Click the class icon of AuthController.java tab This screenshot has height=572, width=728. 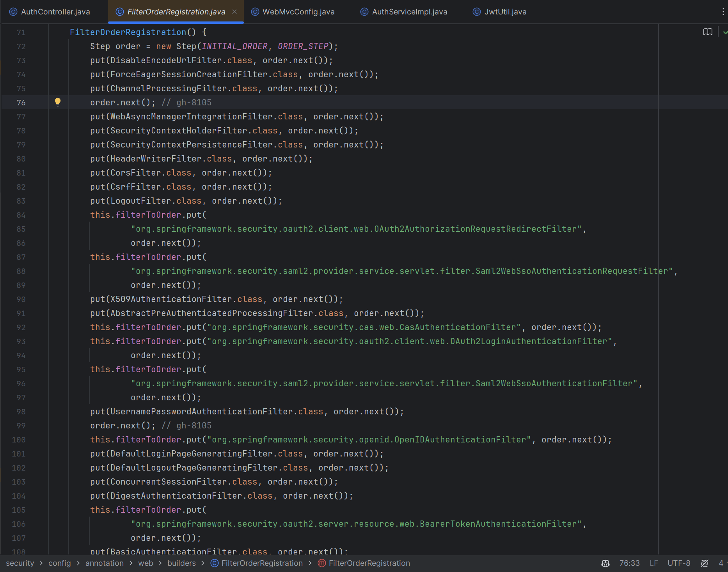coord(13,12)
